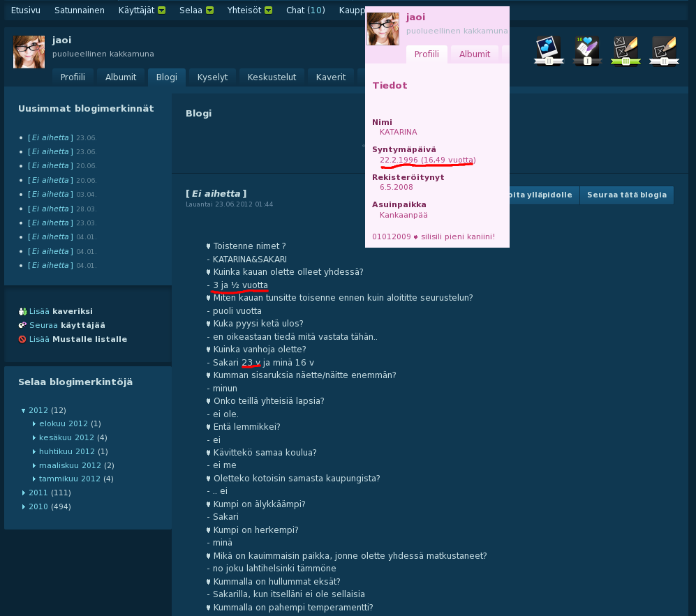The height and width of the screenshot is (616, 696).
Task: Click the answer KATARINA&SAKARI
Action: coord(249,260)
